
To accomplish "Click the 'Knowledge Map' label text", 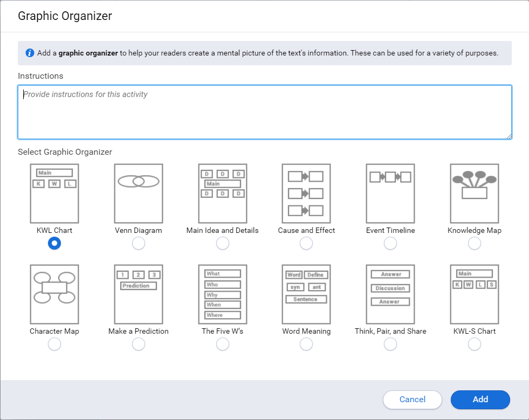I will 475,230.
